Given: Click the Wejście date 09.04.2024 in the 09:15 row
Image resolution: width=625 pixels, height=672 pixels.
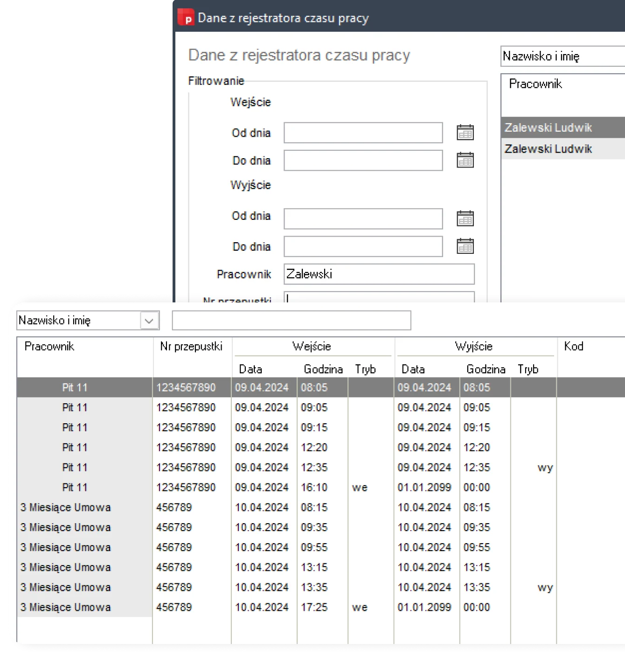Looking at the screenshot, I should tap(262, 427).
